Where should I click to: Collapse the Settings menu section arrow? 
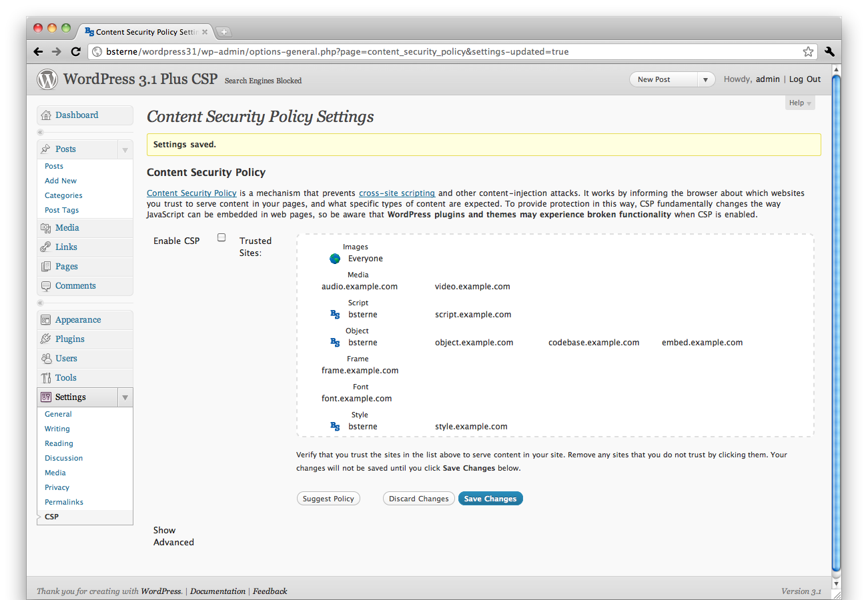(125, 397)
